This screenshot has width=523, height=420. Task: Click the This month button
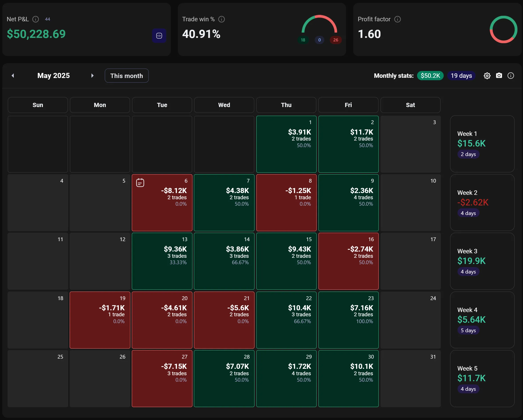coord(126,76)
